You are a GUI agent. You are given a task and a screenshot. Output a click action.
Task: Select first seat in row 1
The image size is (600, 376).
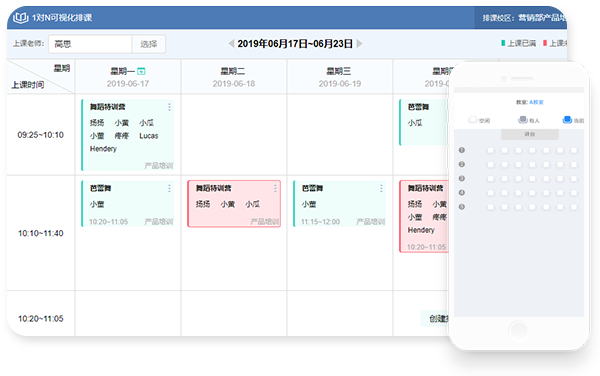coord(490,150)
